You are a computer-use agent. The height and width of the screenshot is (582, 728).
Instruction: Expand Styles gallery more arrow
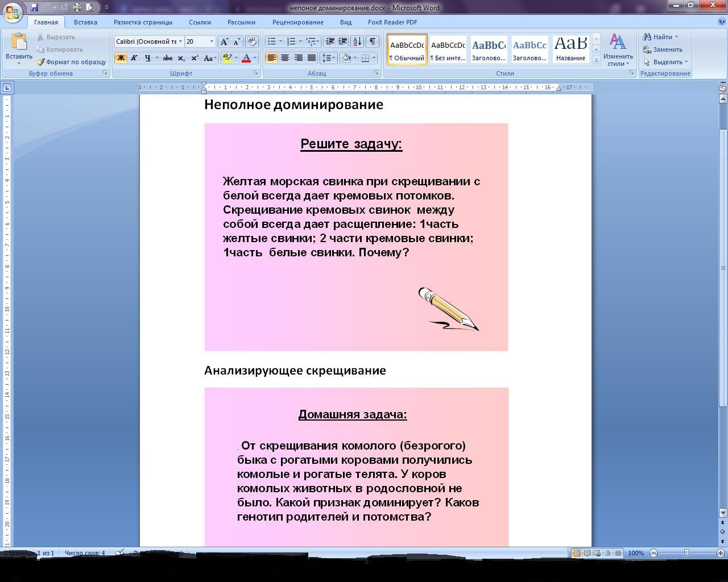tap(596, 60)
